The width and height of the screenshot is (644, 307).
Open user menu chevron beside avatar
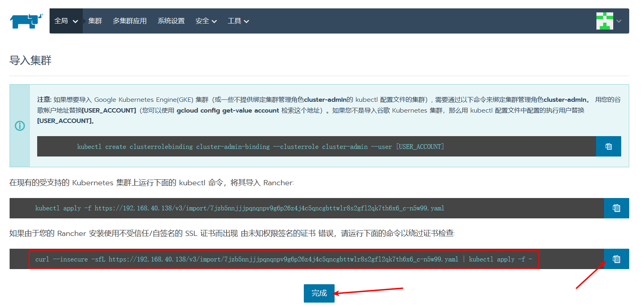[x=619, y=21]
